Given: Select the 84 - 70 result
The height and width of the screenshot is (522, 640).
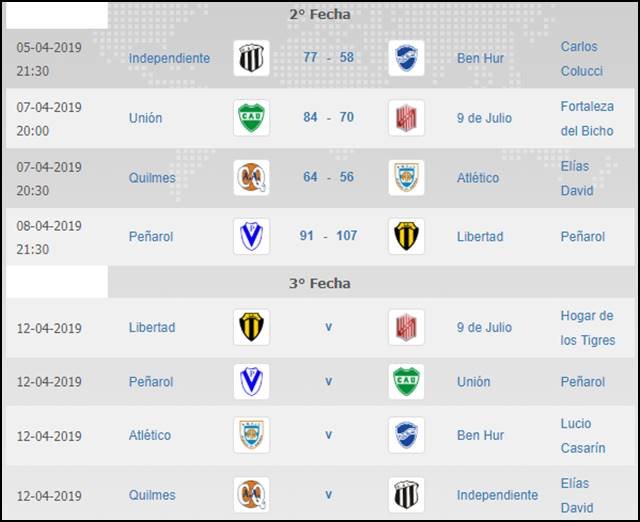Looking at the screenshot, I should pos(328,118).
